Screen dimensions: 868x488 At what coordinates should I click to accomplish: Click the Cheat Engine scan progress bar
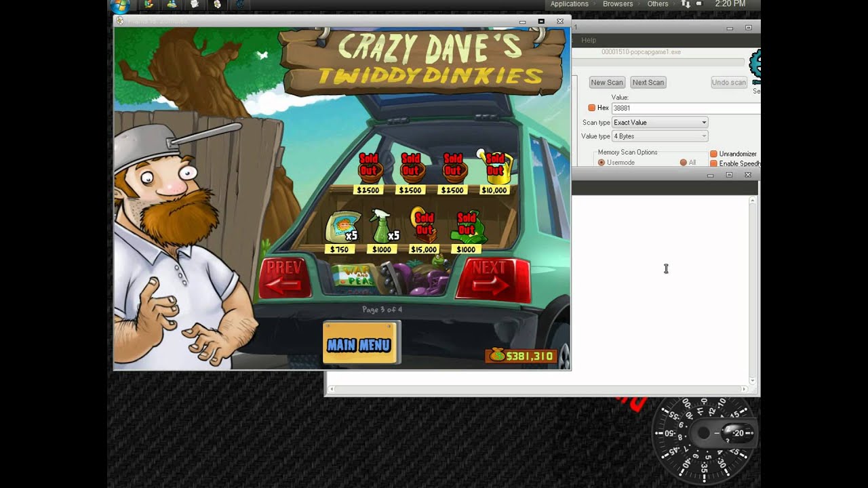tap(659, 62)
